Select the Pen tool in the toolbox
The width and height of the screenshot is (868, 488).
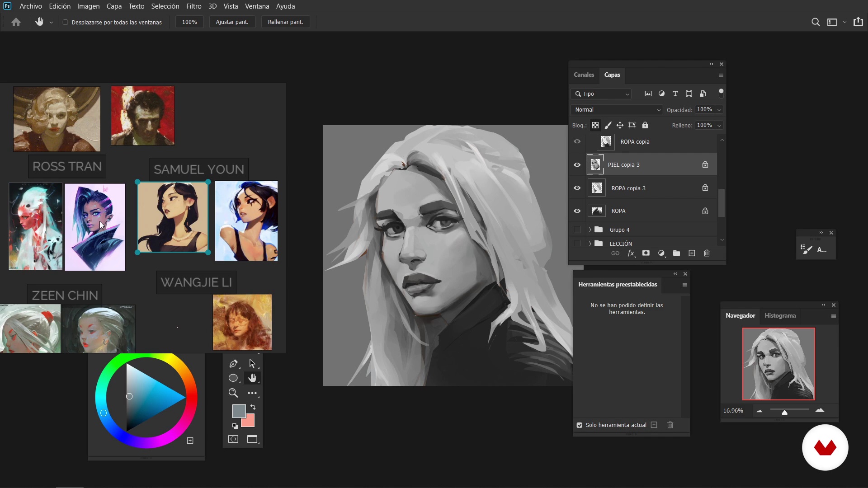click(x=233, y=364)
